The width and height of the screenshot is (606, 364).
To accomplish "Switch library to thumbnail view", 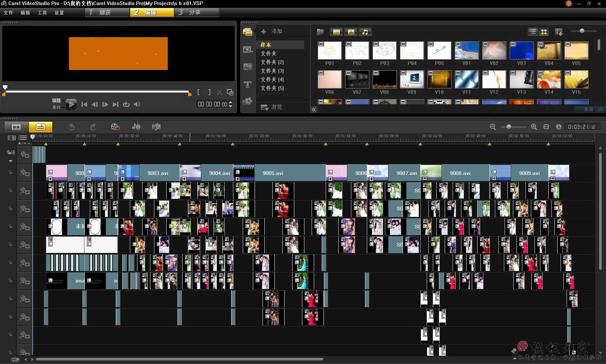I will pos(544,32).
